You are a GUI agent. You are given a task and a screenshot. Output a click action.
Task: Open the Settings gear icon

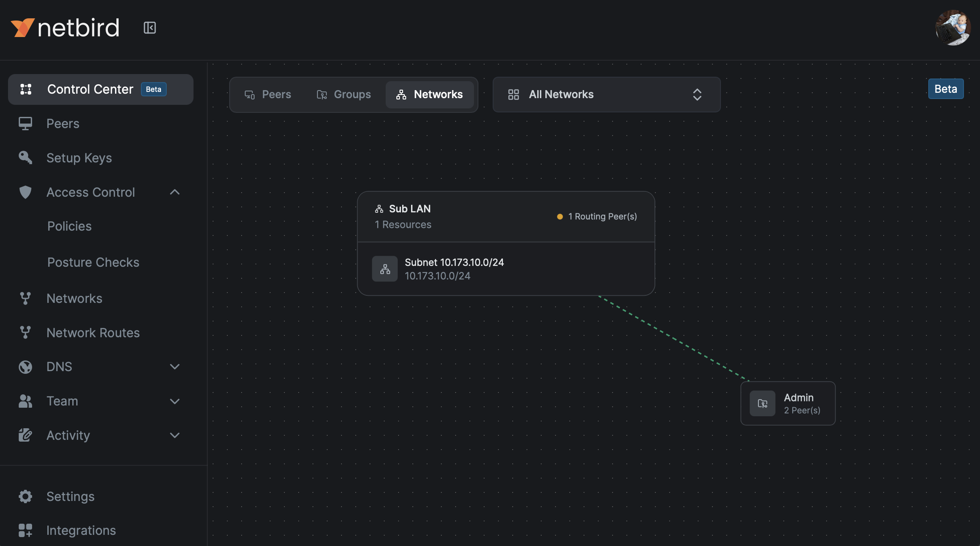point(25,496)
